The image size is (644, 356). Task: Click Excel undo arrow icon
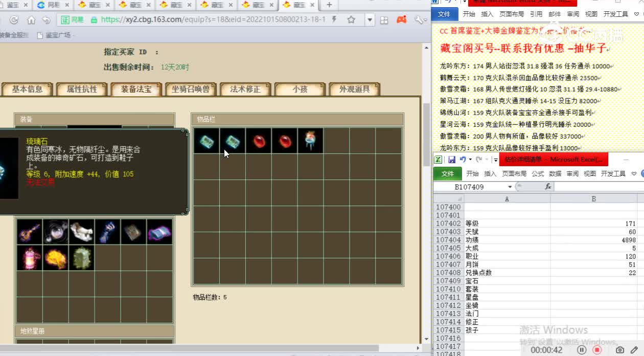(x=463, y=160)
